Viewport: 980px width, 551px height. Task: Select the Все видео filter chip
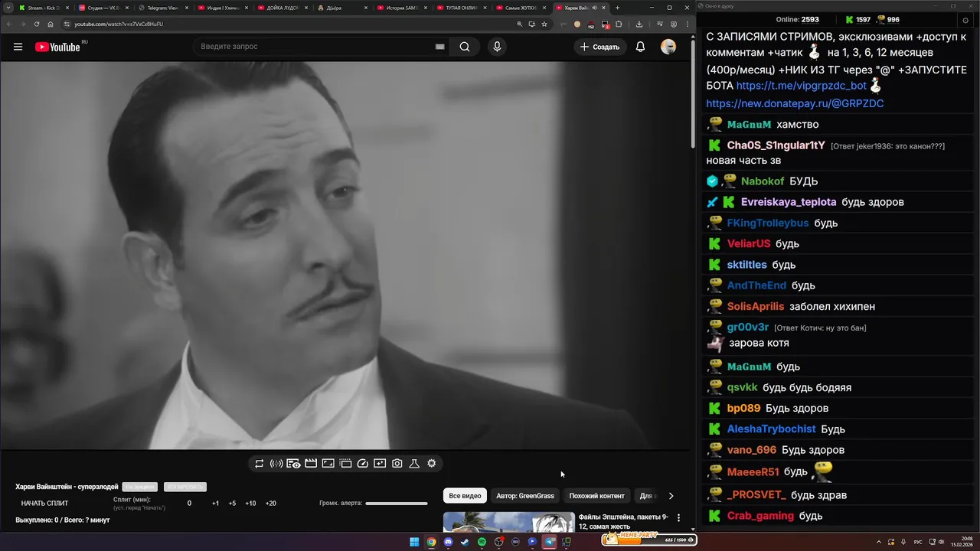tap(465, 496)
